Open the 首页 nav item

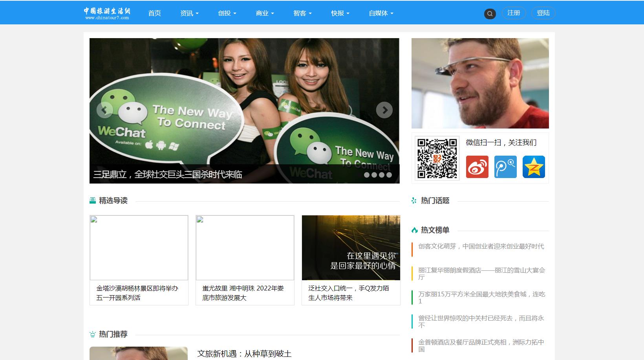coord(155,13)
